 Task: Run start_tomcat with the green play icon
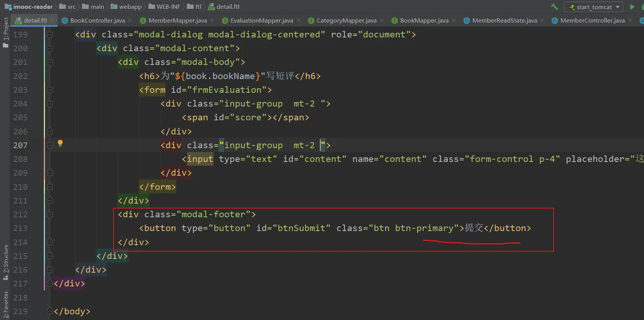pos(632,7)
